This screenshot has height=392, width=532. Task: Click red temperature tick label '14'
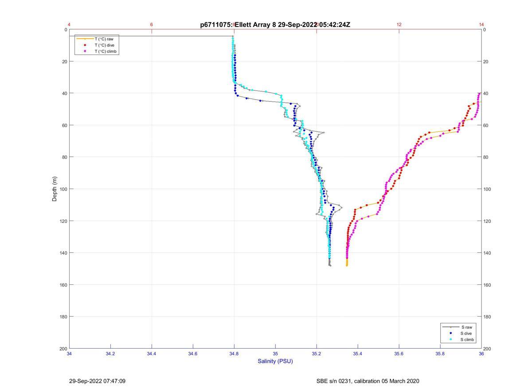click(481, 24)
